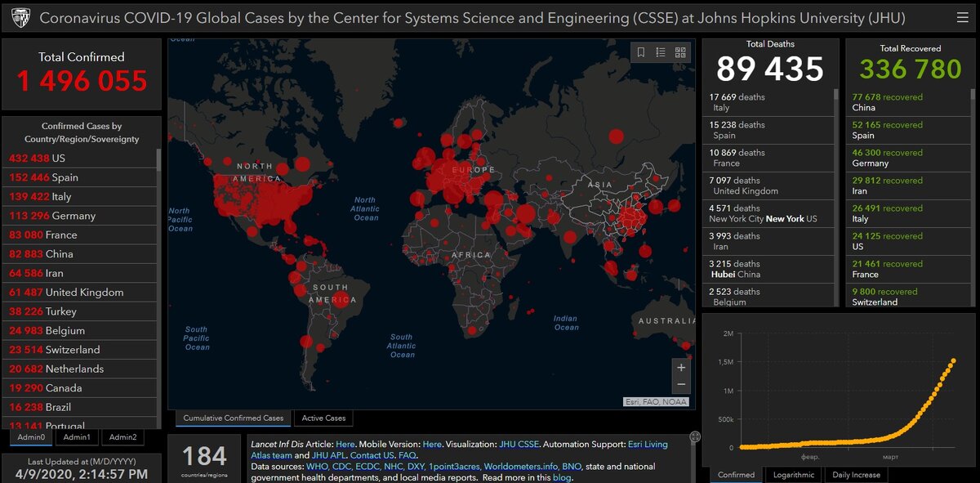The height and width of the screenshot is (483, 980).
Task: Select Canada in confirmed cases list
Action: (x=79, y=388)
